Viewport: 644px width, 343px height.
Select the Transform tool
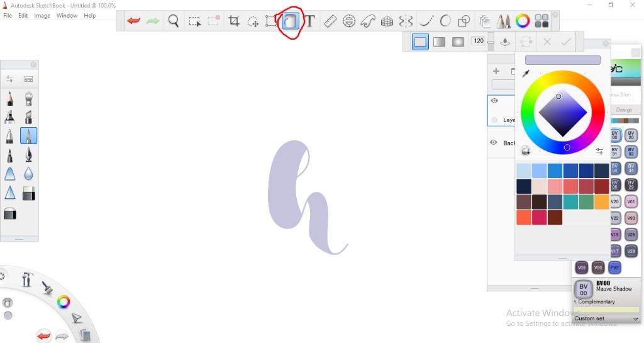[270, 21]
